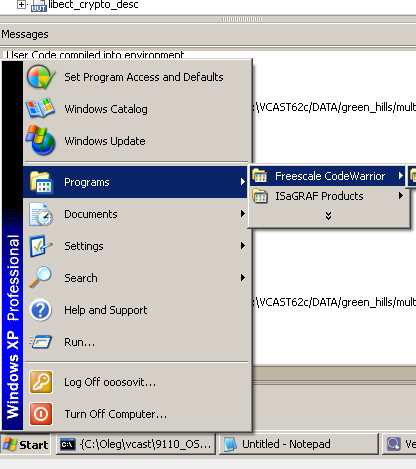Click the Search magnifying glass icon
Image resolution: width=416 pixels, height=469 pixels.
click(40, 277)
